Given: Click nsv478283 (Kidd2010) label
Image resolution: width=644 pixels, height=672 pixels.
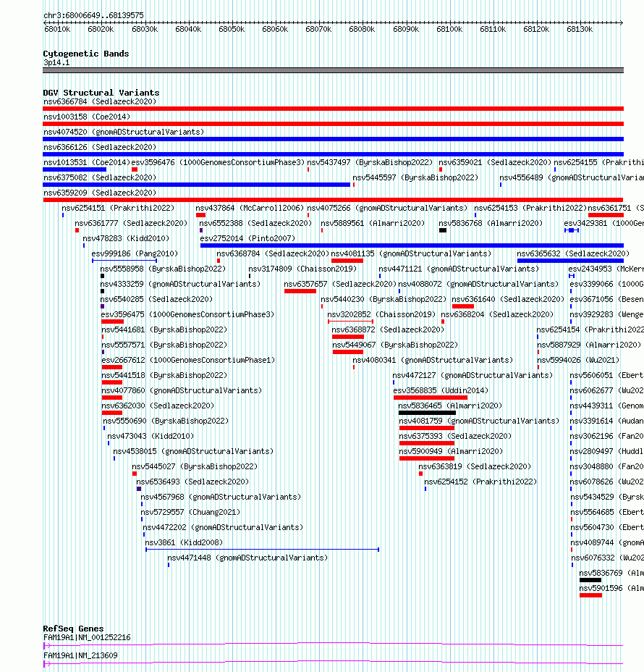Looking at the screenshot, I should point(126,238).
